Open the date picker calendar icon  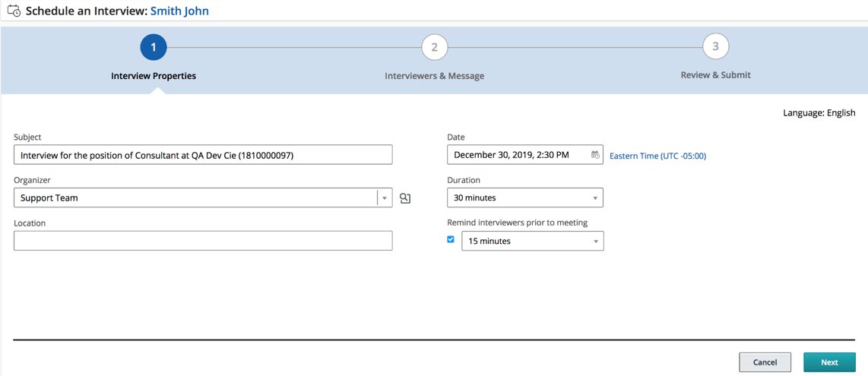pyautogui.click(x=595, y=155)
